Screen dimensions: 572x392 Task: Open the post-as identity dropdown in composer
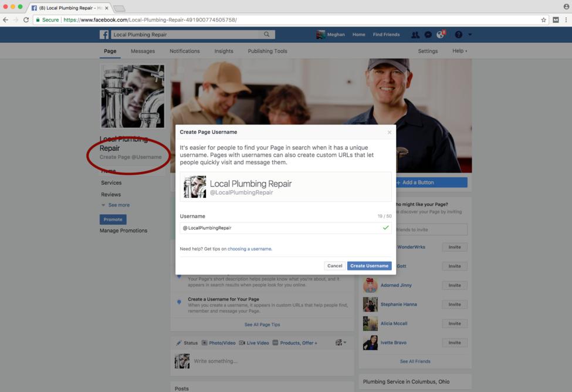(x=341, y=342)
